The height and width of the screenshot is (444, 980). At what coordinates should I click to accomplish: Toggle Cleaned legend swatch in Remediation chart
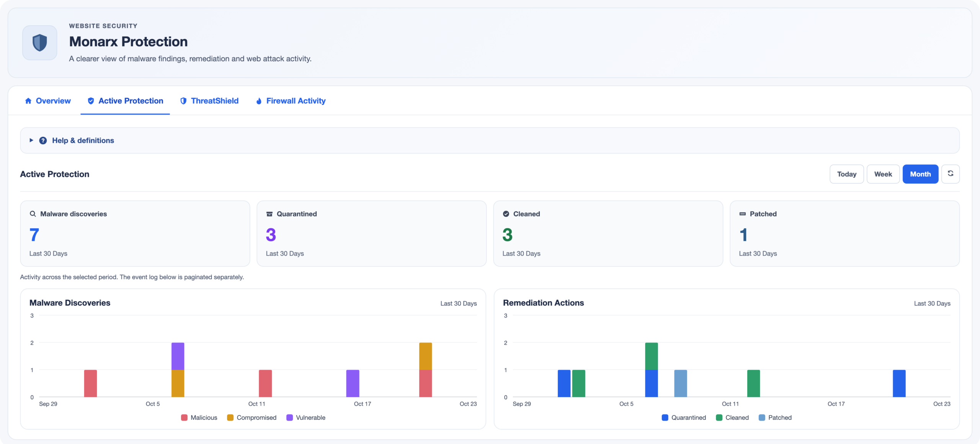(x=719, y=418)
